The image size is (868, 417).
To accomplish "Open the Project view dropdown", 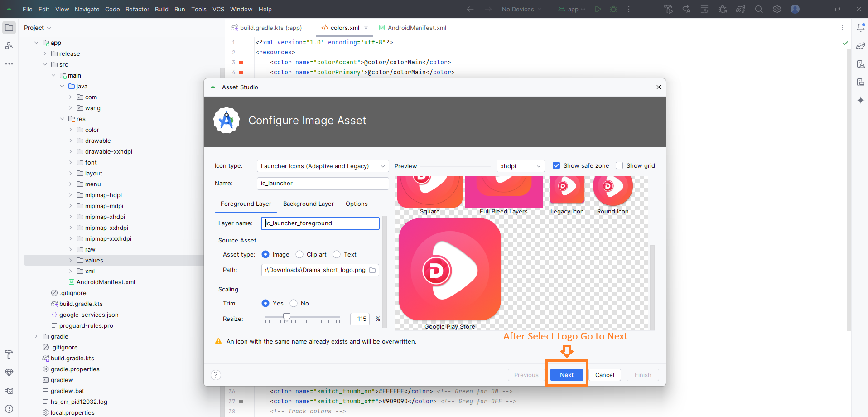I will pyautogui.click(x=37, y=28).
